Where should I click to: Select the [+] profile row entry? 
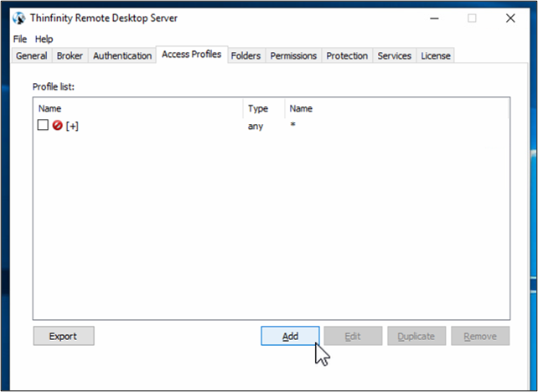[72, 126]
